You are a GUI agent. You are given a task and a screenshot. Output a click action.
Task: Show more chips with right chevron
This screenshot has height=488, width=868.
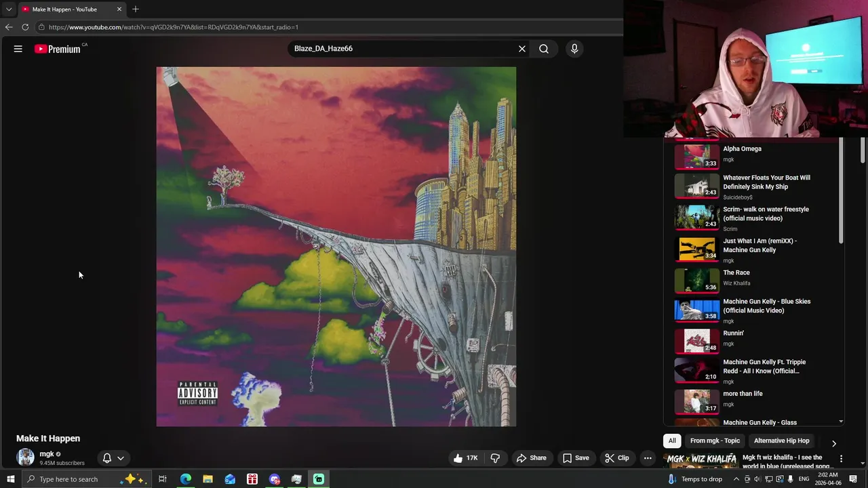pyautogui.click(x=834, y=443)
